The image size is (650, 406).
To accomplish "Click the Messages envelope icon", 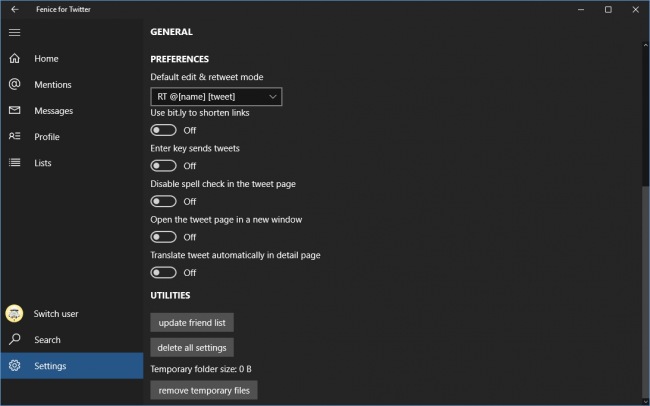I will pyautogui.click(x=15, y=110).
